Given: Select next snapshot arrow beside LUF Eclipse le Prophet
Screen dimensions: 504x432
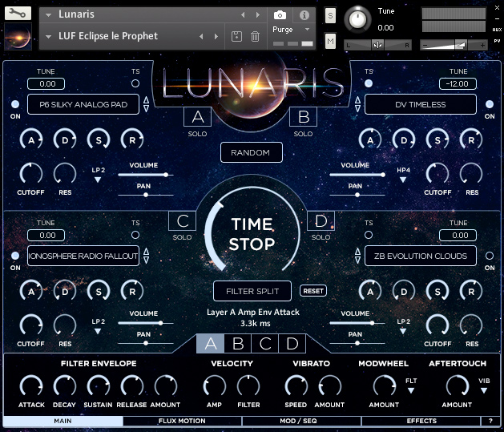Looking at the screenshot, I should (216, 36).
